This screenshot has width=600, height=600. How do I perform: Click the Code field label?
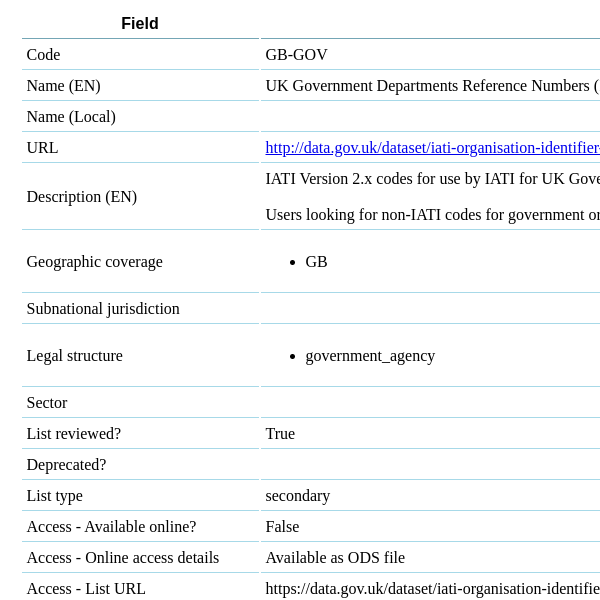click(43, 55)
